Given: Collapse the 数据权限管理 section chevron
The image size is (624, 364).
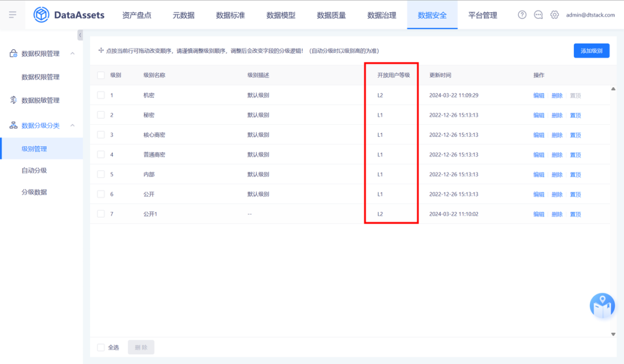Looking at the screenshot, I should point(72,53).
